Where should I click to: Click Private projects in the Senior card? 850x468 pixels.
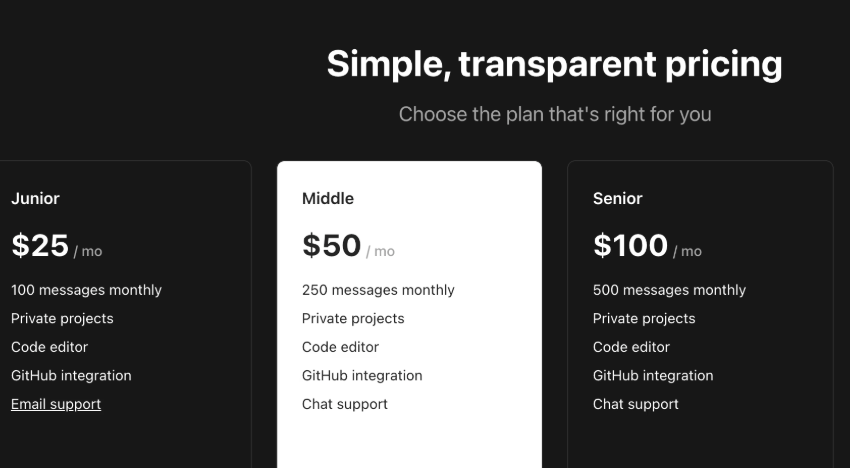644,318
